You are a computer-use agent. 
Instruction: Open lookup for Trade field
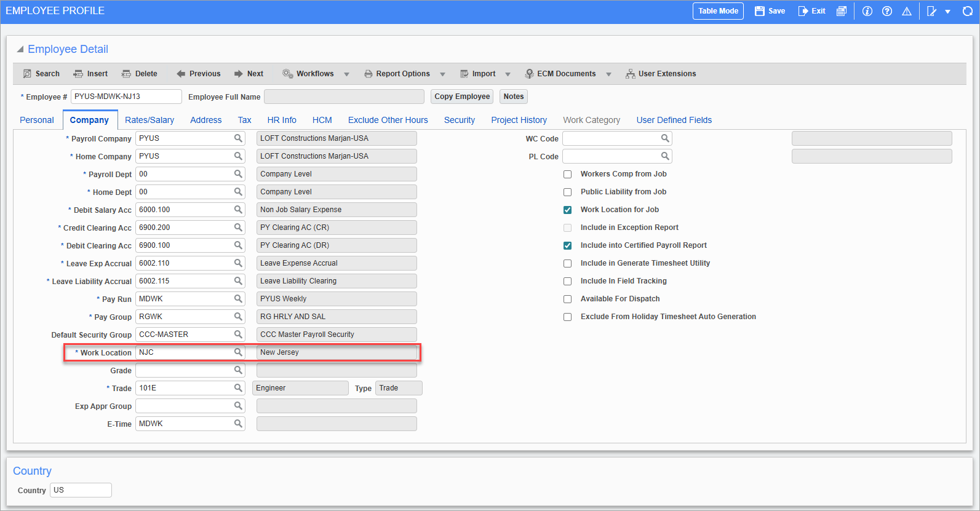click(x=238, y=388)
